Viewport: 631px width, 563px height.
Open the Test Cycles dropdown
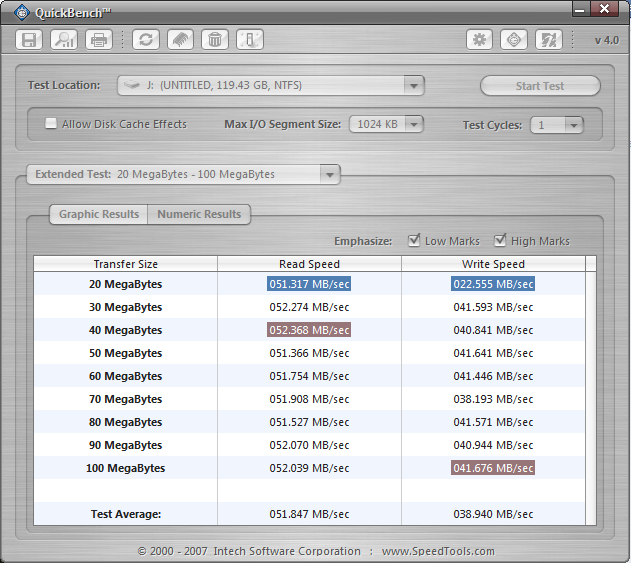point(572,125)
